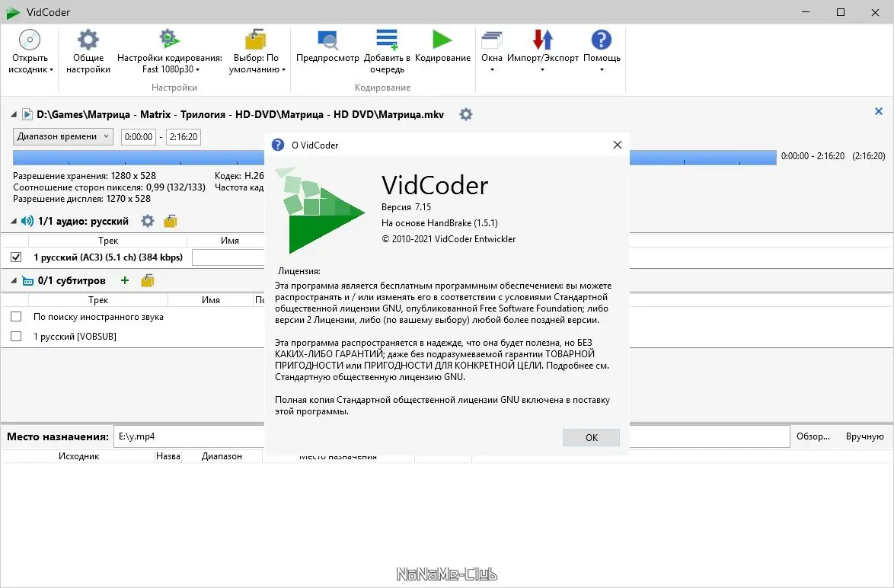Click VidCoder app icon in title bar
This screenshot has width=894, height=588.
12,12
